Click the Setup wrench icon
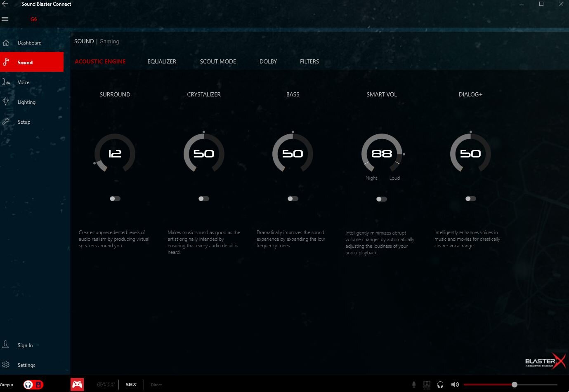This screenshot has height=392, width=569. pyautogui.click(x=6, y=122)
